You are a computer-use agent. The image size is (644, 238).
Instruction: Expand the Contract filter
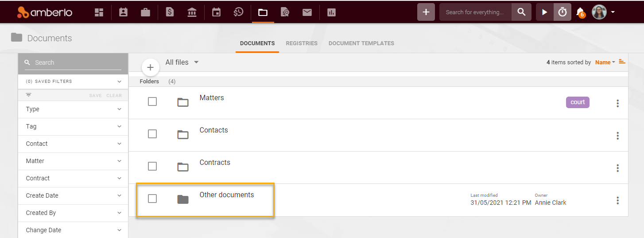73,178
